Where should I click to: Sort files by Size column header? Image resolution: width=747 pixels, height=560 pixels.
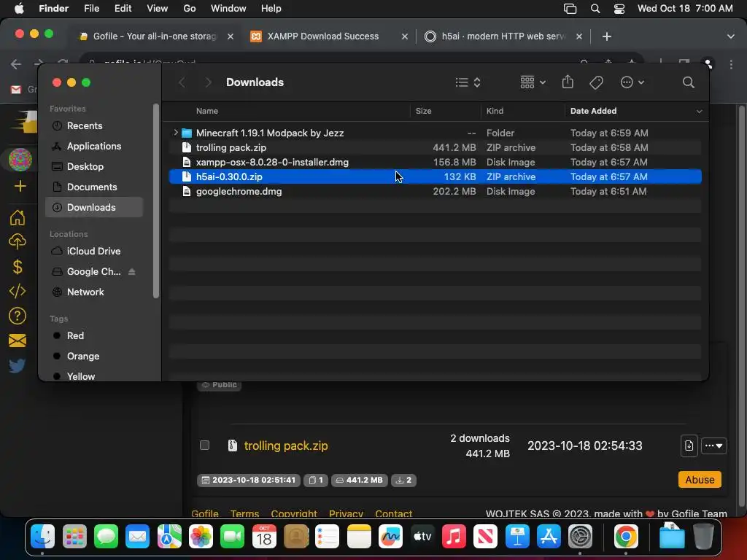pyautogui.click(x=423, y=111)
